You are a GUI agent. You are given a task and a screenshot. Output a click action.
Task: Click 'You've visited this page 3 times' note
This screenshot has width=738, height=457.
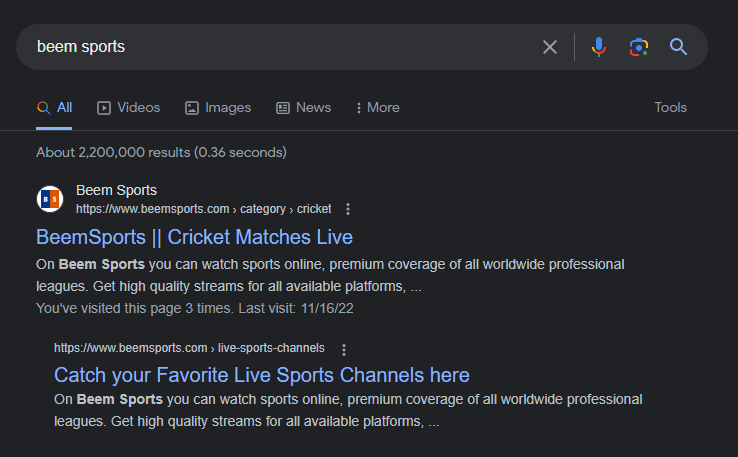pyautogui.click(x=195, y=308)
